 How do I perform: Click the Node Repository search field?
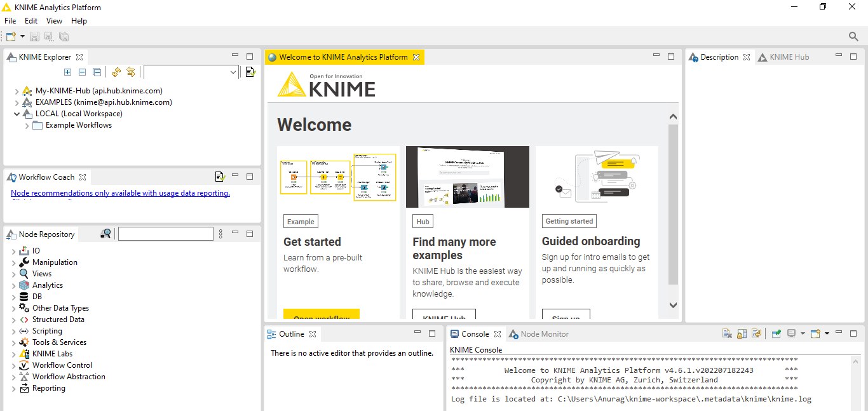(x=166, y=234)
